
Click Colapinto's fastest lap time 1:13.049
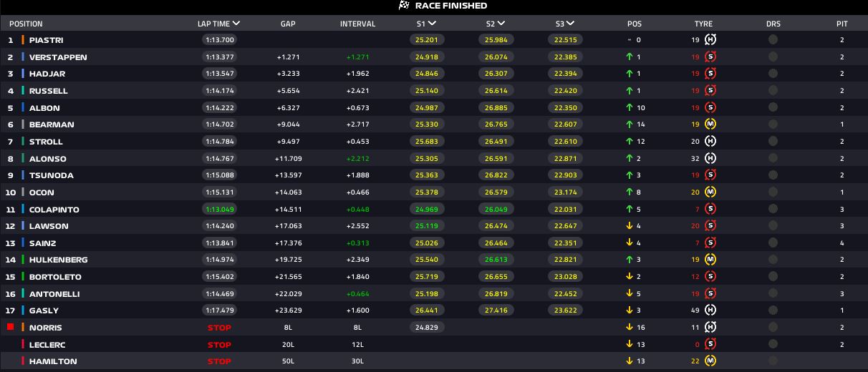(219, 210)
